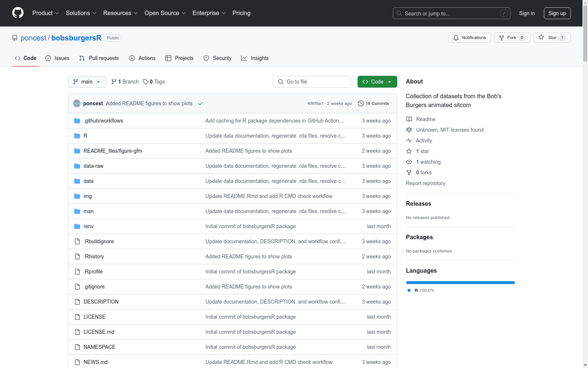The image size is (588, 368).
Task: Open the poncest owner link in breadcrumb
Action: 33,38
